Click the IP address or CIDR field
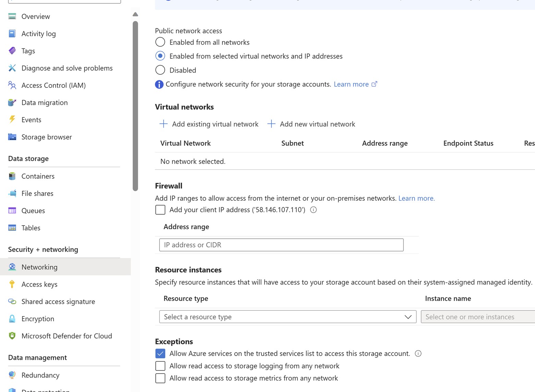Image resolution: width=535 pixels, height=392 pixels. [281, 245]
